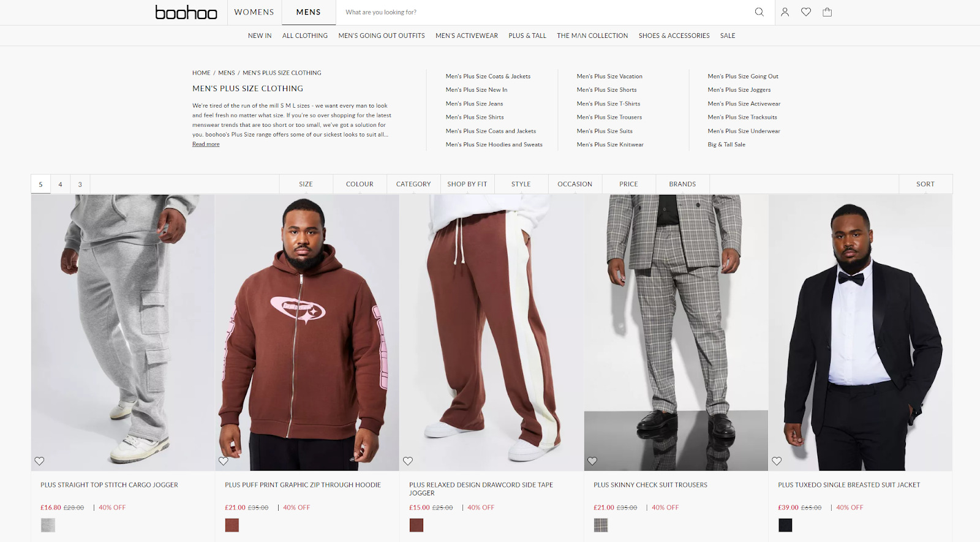Screen dimensions: 980x542
Task: Click the search input field
Action: (545, 12)
